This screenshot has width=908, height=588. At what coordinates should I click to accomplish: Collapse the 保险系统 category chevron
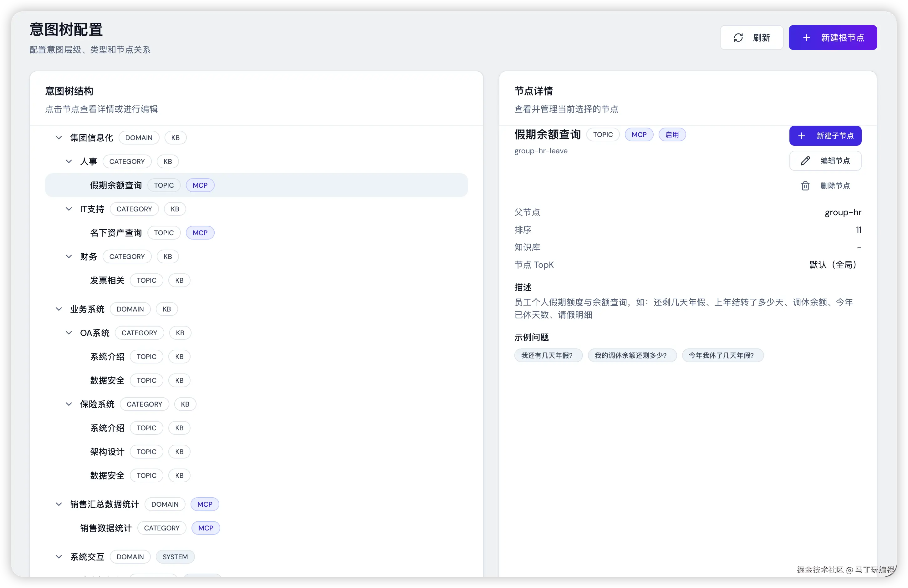tap(69, 404)
